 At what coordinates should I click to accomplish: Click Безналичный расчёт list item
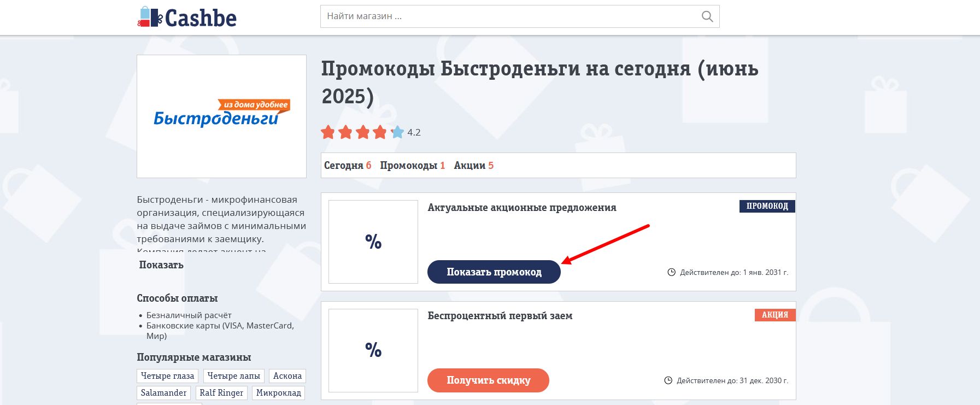tap(189, 315)
